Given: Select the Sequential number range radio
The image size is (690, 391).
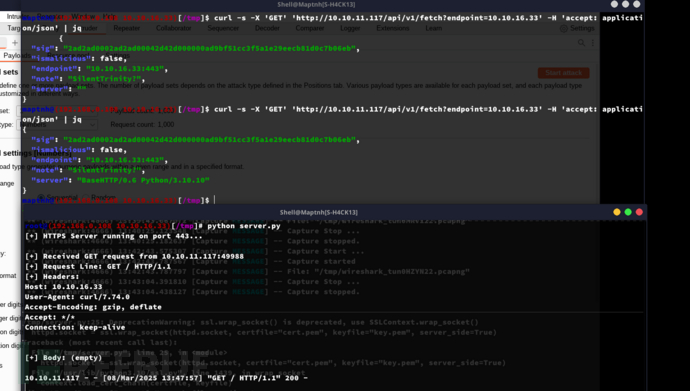Looking at the screenshot, I should click(41, 197).
